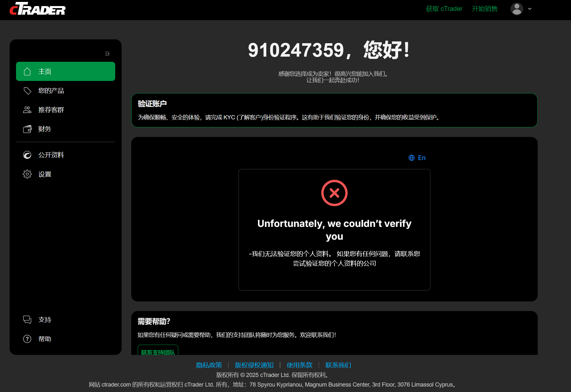The image size is (571, 392).
Task: Click the cTrader logo
Action: [x=37, y=9]
